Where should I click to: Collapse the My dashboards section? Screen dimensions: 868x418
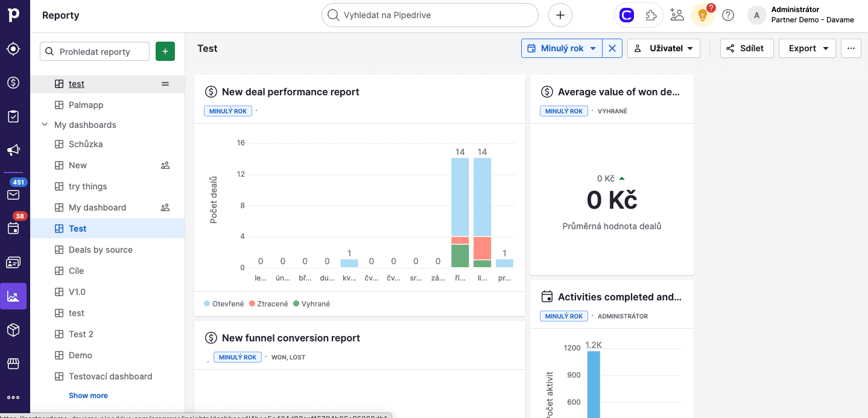click(44, 125)
